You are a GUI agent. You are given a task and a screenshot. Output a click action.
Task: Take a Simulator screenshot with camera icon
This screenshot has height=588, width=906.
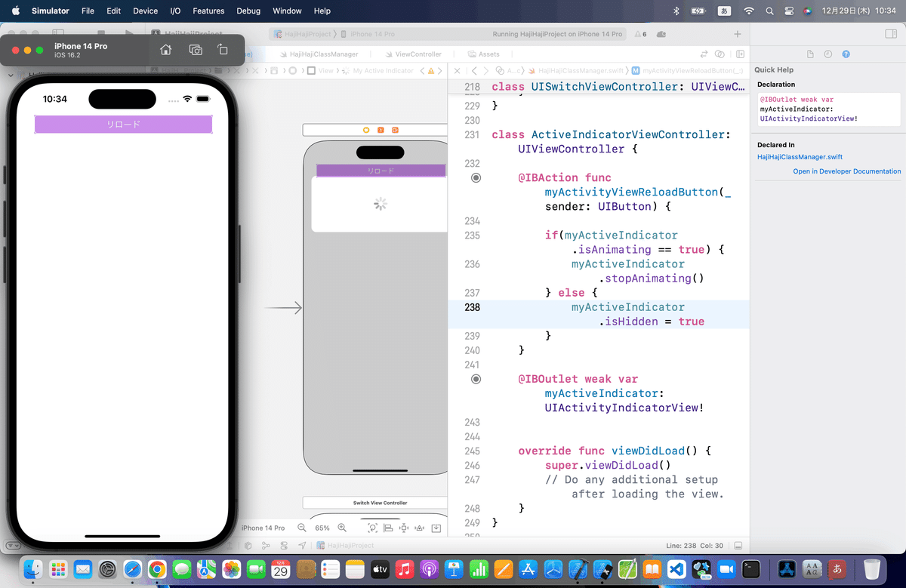(196, 50)
